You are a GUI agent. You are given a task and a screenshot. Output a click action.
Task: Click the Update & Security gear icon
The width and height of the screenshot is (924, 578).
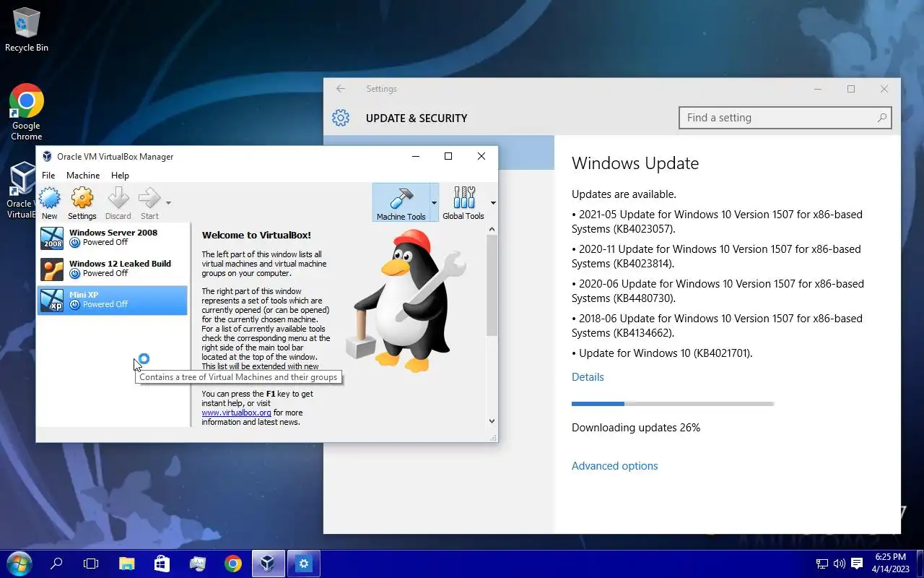point(341,118)
